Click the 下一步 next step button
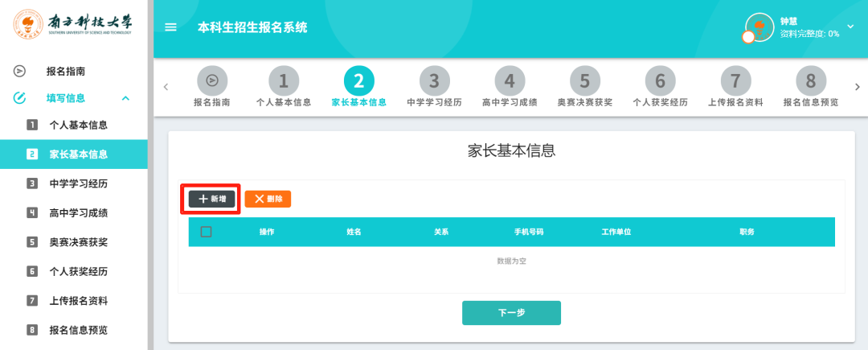Image resolution: width=868 pixels, height=350 pixels. [x=511, y=313]
